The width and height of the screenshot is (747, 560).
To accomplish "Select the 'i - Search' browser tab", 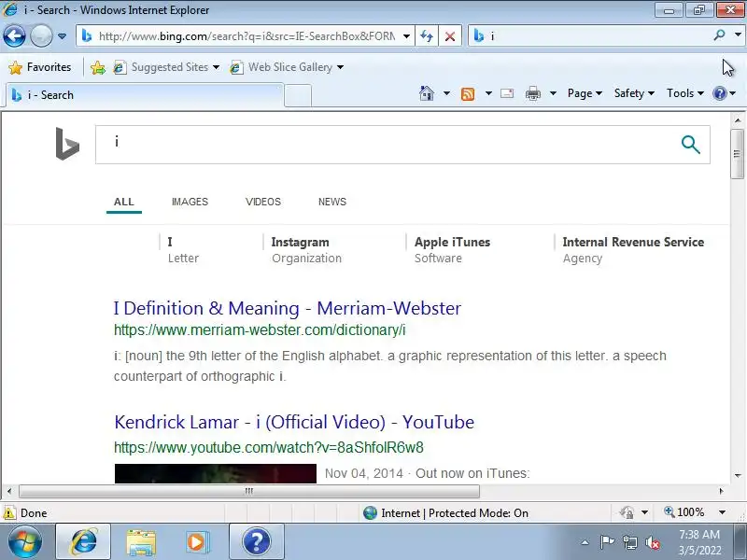I will click(144, 95).
